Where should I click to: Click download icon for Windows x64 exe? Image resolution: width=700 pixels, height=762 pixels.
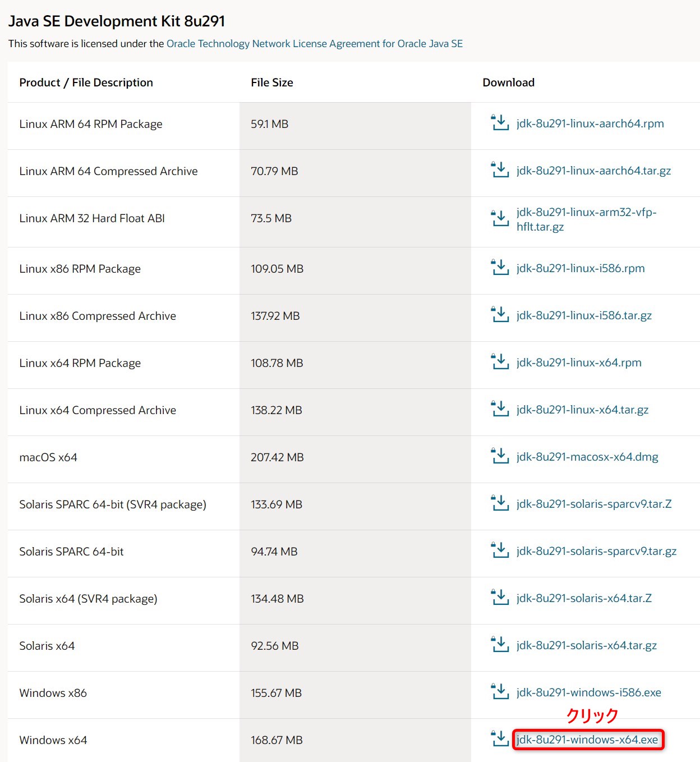[500, 739]
